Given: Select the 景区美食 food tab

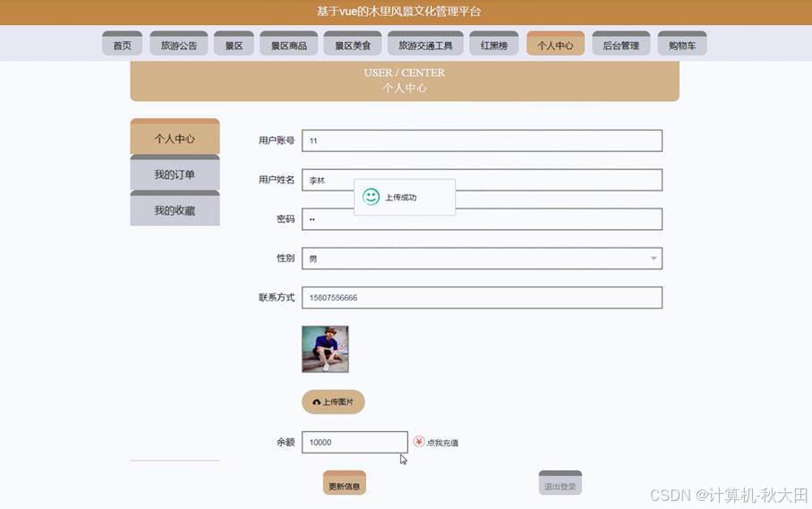Looking at the screenshot, I should (x=353, y=44).
